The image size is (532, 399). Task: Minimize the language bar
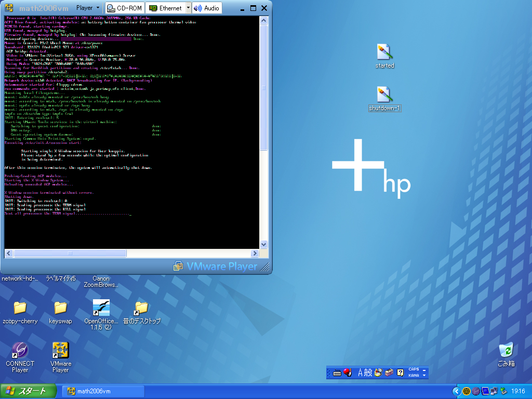point(424,370)
